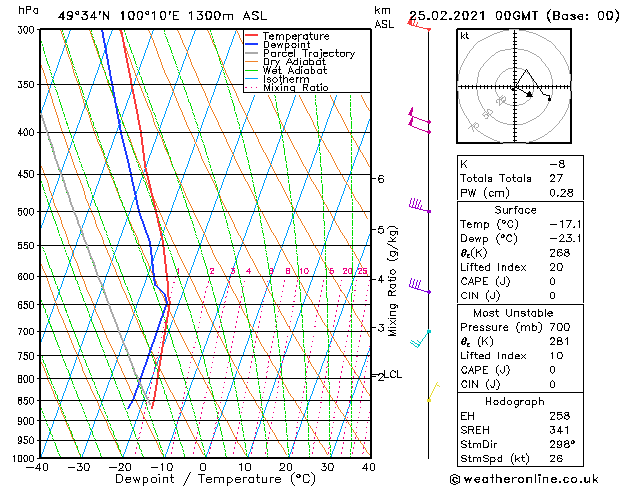Click the purple wind barb near 625 hPa

point(419,289)
